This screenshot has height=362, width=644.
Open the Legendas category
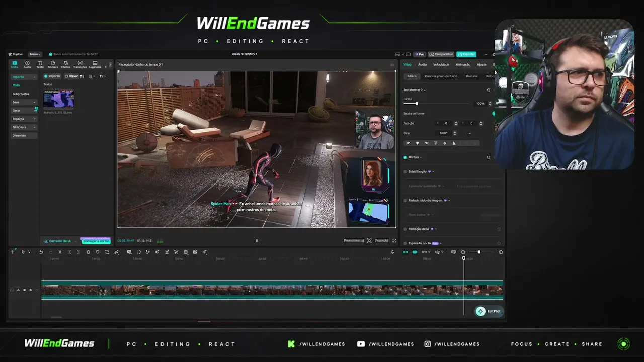[x=95, y=64]
